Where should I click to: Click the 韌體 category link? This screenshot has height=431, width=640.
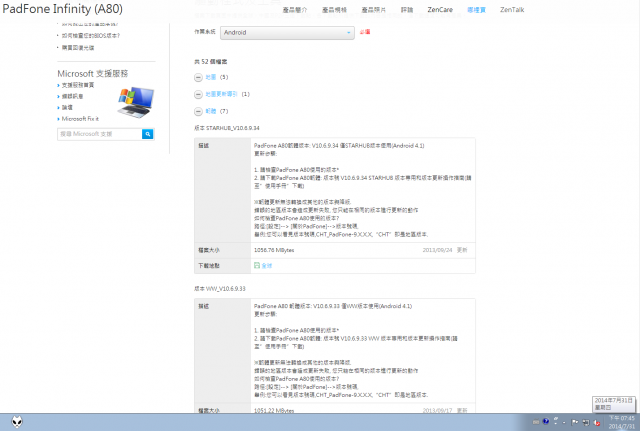coord(211,111)
